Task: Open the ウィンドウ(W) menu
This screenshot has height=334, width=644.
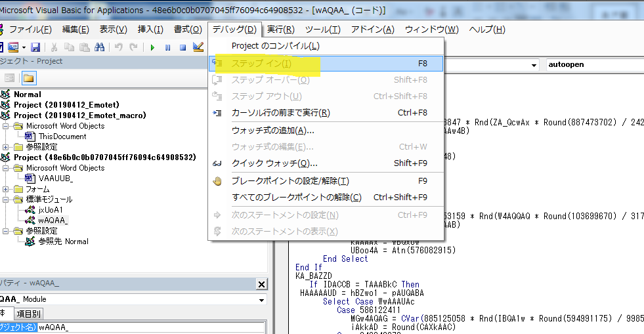Action: tap(432, 30)
